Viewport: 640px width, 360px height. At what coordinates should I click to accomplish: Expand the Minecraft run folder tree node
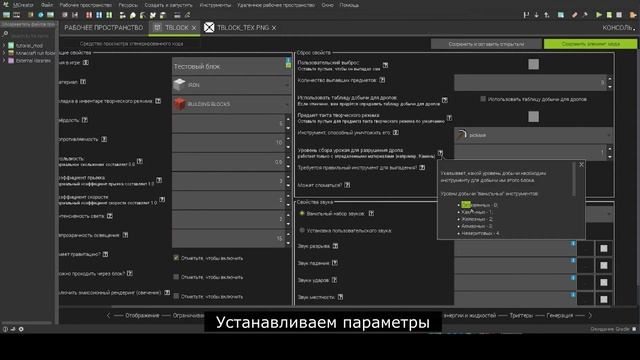[x=4, y=53]
